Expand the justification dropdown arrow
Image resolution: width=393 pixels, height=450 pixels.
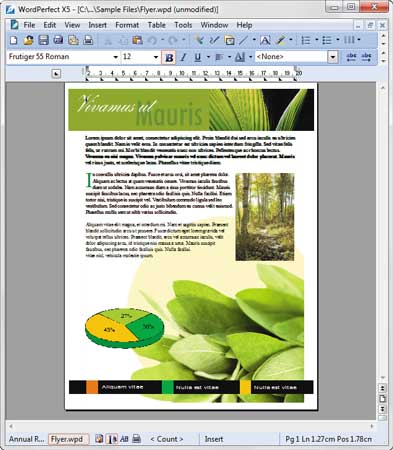(x=230, y=57)
